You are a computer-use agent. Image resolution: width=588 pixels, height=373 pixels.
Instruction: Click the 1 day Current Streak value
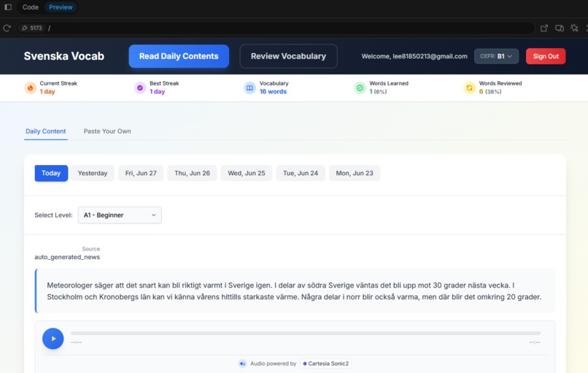pos(47,91)
